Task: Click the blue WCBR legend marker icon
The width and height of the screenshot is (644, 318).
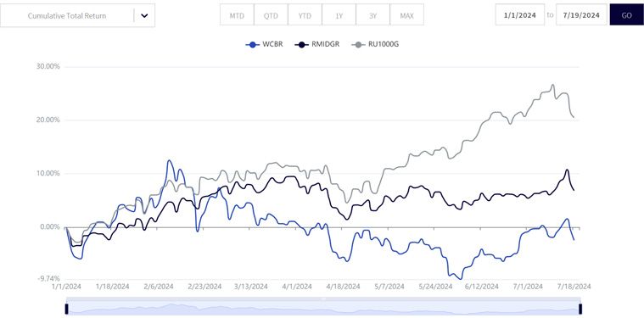Action: click(252, 44)
